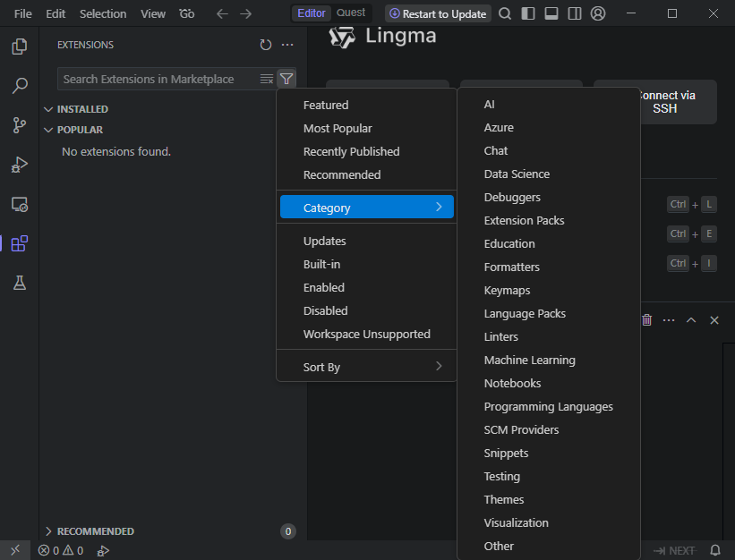Select the Formatters category
Screen dimensions: 735x560
(549, 267)
